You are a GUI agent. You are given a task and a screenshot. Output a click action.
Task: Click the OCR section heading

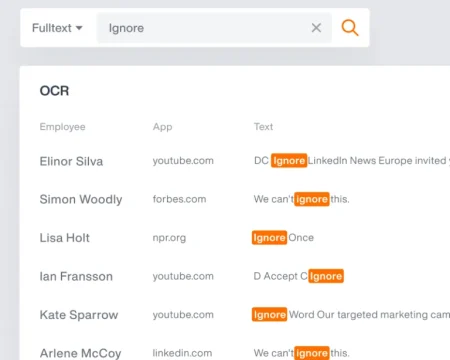pyautogui.click(x=54, y=91)
